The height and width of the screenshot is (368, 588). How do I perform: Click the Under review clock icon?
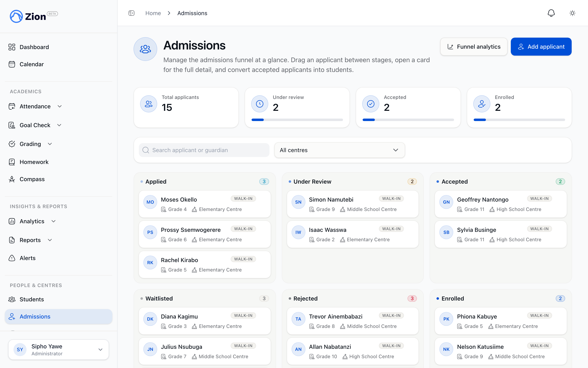259,104
